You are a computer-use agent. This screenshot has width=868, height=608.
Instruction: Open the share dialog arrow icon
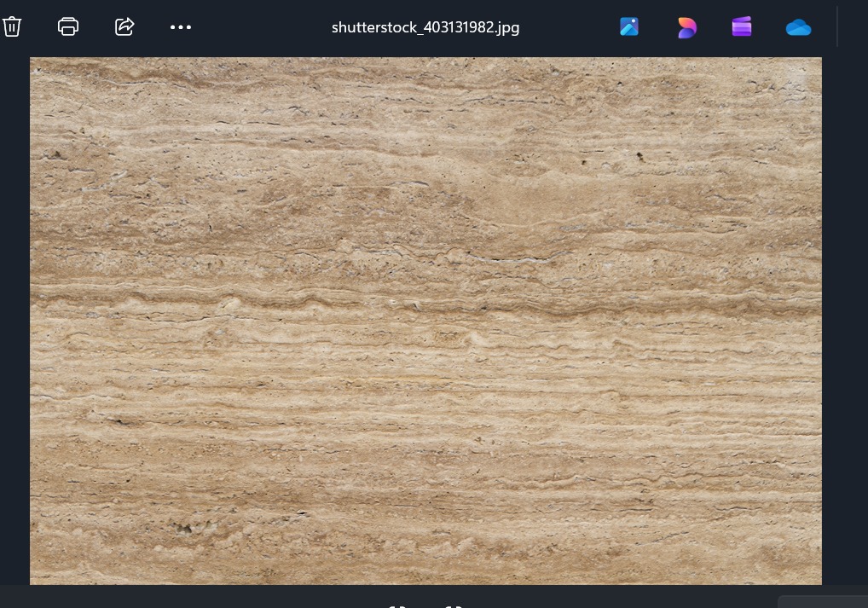[x=124, y=26]
